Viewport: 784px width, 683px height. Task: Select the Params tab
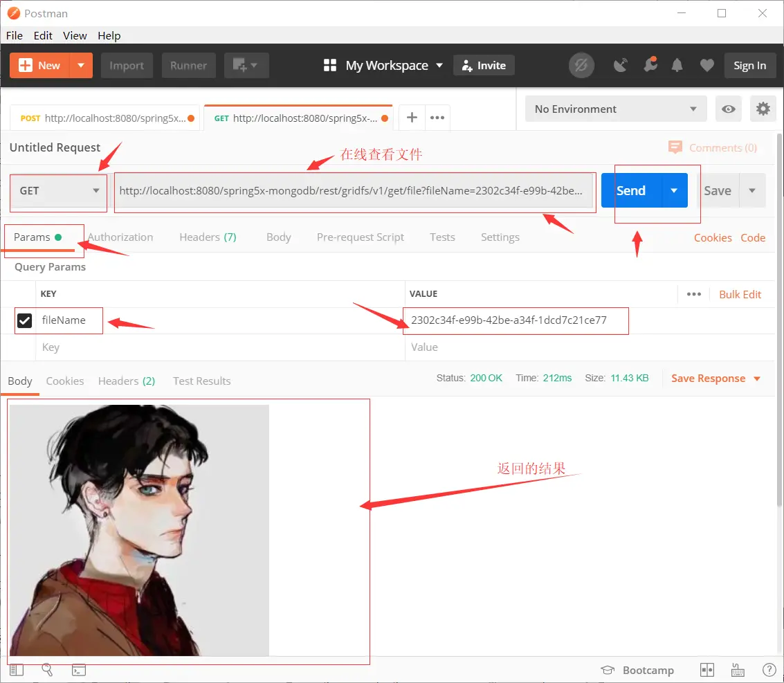point(37,237)
